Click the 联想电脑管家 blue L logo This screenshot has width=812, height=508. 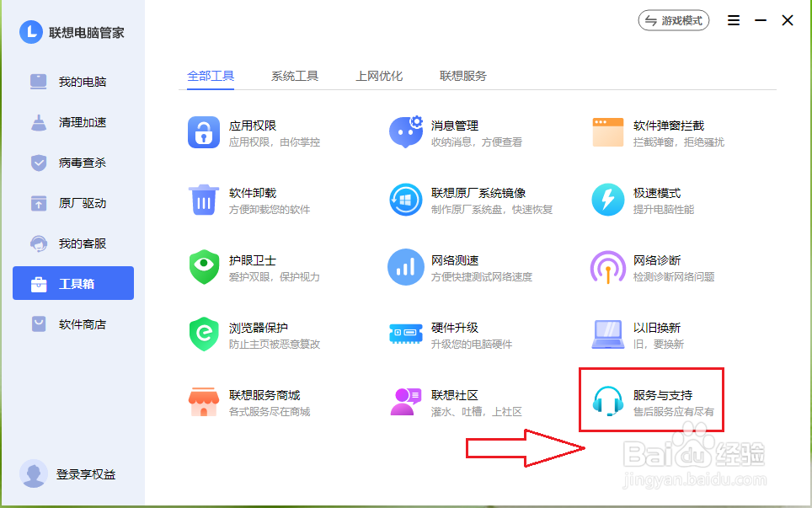point(31,32)
